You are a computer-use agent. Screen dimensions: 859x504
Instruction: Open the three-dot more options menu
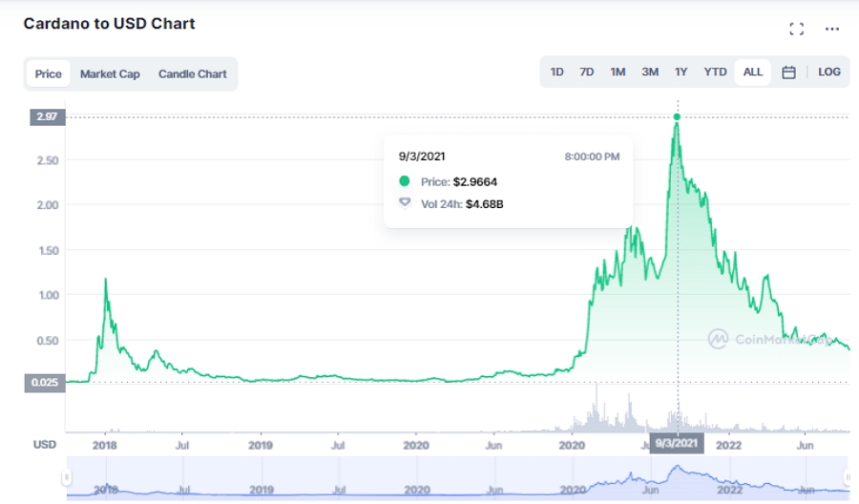point(832,29)
